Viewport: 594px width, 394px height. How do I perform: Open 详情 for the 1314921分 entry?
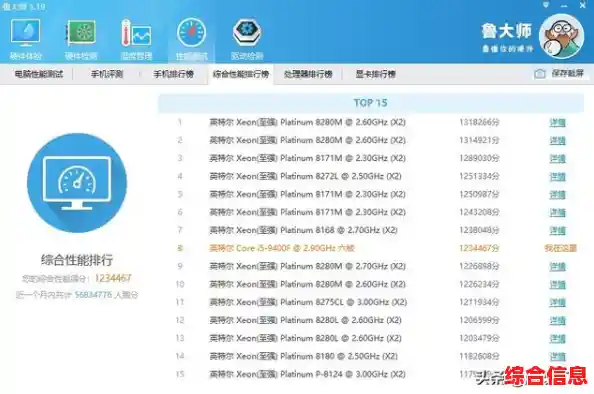(x=557, y=141)
